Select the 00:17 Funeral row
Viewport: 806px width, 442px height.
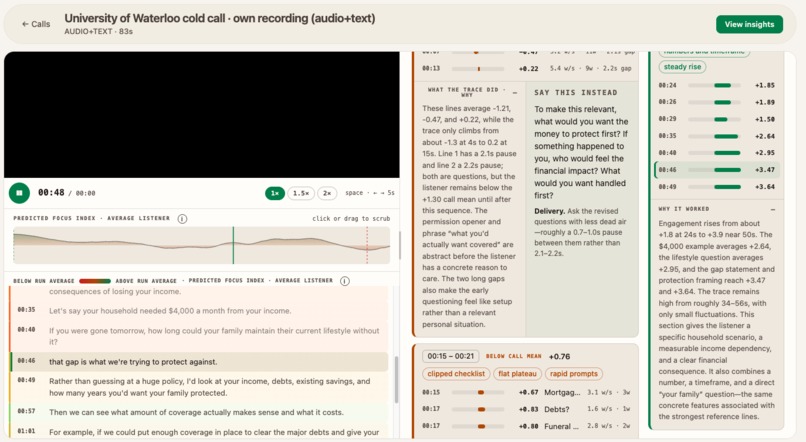coord(527,426)
